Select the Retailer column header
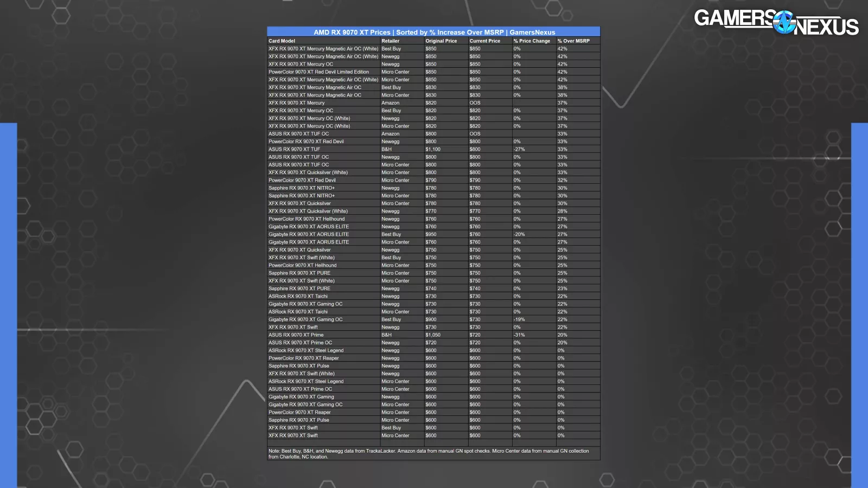This screenshot has width=868, height=488. [x=390, y=41]
